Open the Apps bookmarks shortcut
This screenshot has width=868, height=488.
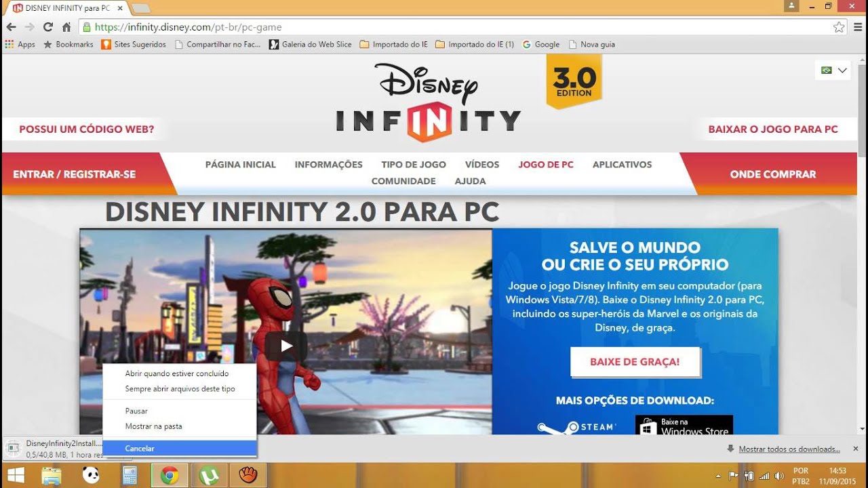20,44
